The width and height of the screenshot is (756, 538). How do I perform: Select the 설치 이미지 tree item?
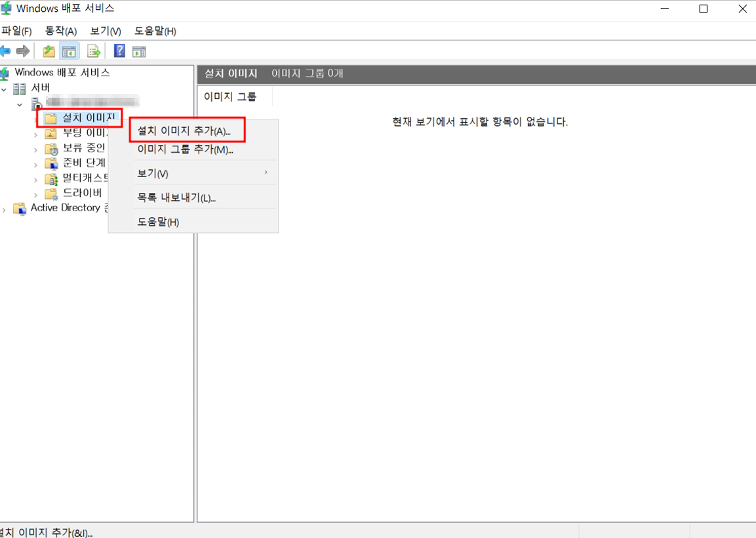(89, 117)
